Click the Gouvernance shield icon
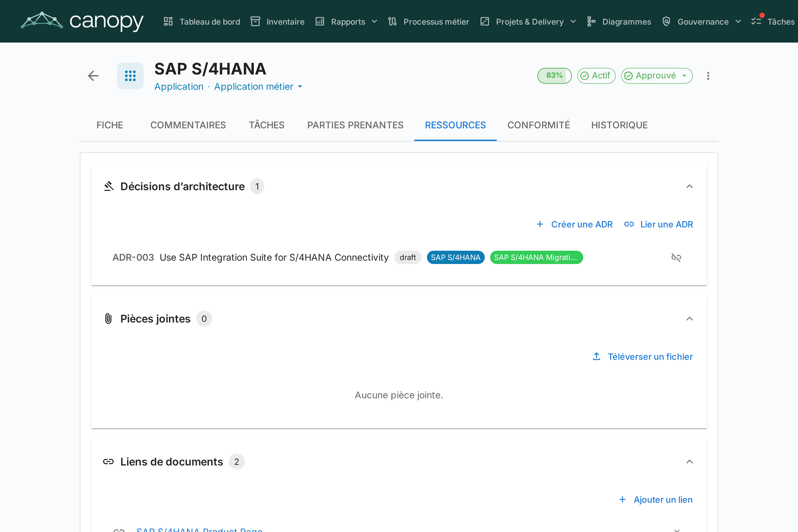Screen dimensions: 798x532 [666, 21]
